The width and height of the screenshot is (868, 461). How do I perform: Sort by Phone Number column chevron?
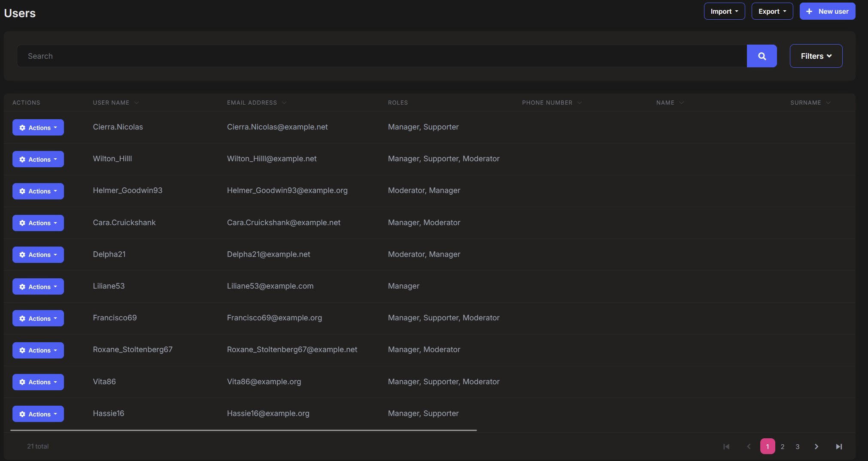pos(580,103)
